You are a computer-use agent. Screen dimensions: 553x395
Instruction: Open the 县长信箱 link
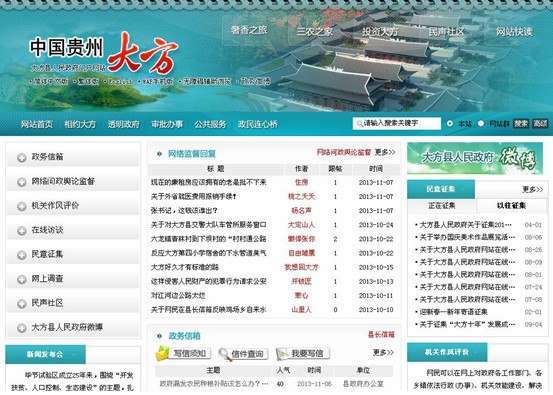[381, 334]
